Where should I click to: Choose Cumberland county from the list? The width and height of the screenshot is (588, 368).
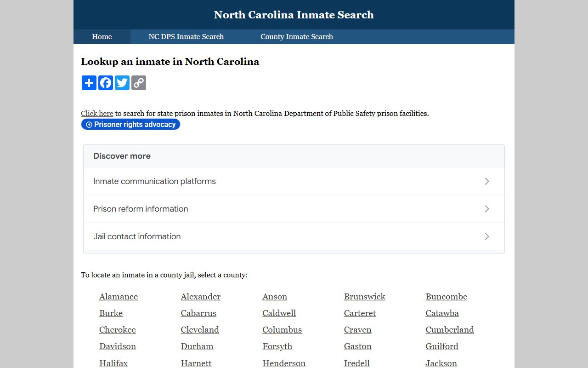coord(449,330)
